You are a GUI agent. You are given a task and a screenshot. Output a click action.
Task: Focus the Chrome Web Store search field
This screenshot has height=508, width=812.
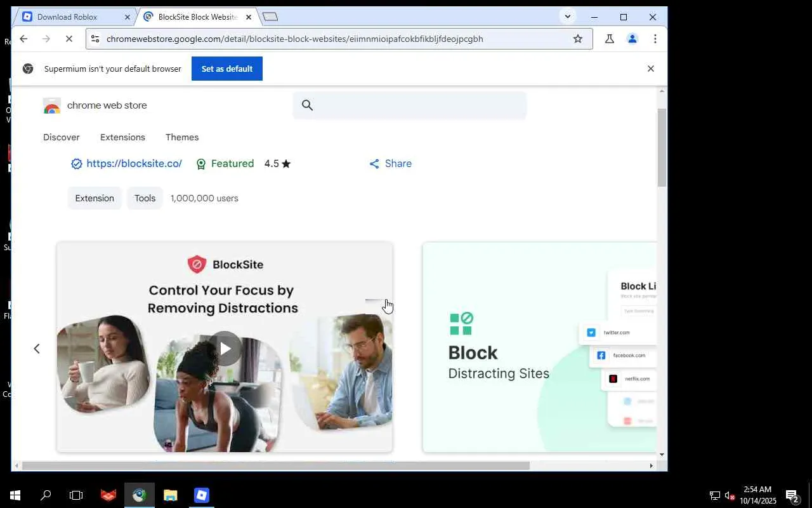pyautogui.click(x=410, y=105)
